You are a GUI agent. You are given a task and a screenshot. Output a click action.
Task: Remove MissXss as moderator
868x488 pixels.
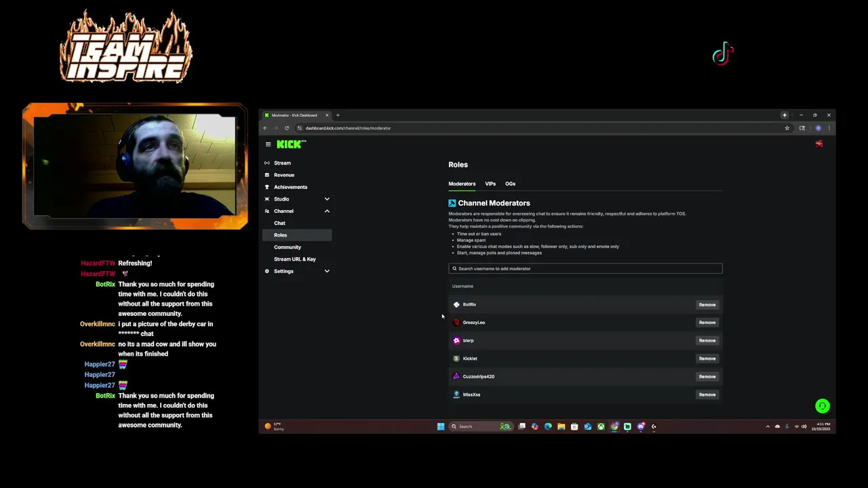tap(707, 394)
